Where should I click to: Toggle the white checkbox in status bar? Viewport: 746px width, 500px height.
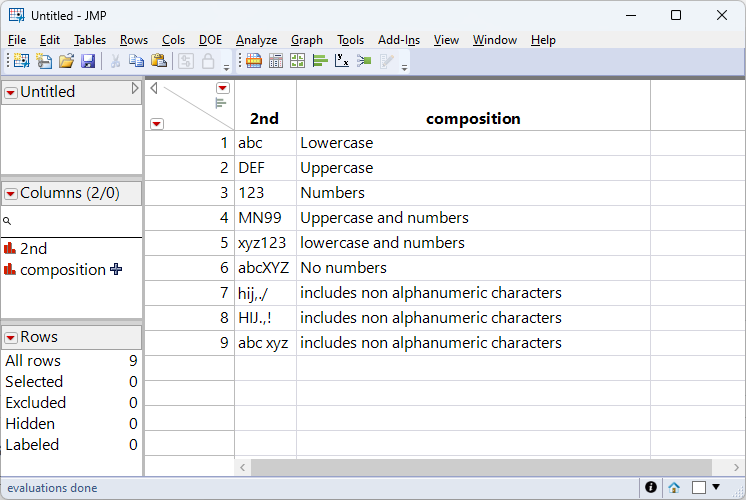[699, 487]
